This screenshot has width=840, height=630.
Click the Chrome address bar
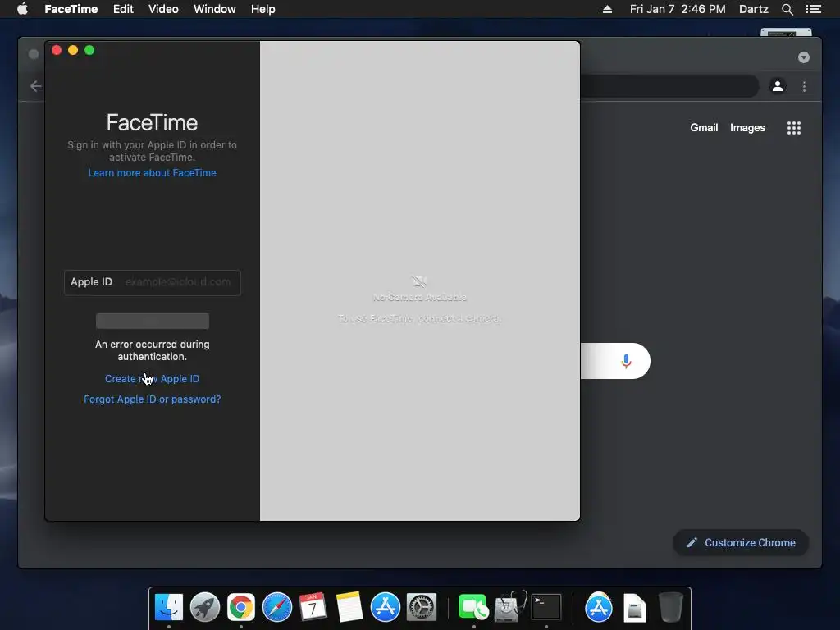click(669, 86)
